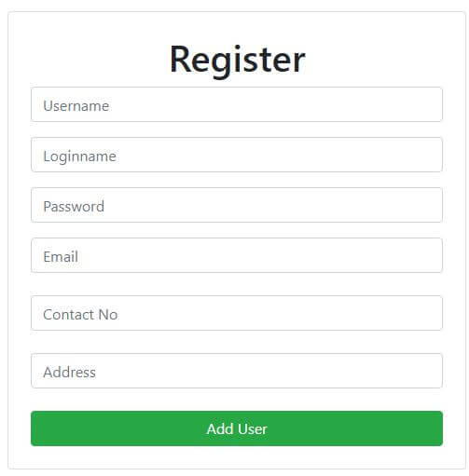Select the Password input field
The width and height of the screenshot is (469, 476).
tap(237, 205)
